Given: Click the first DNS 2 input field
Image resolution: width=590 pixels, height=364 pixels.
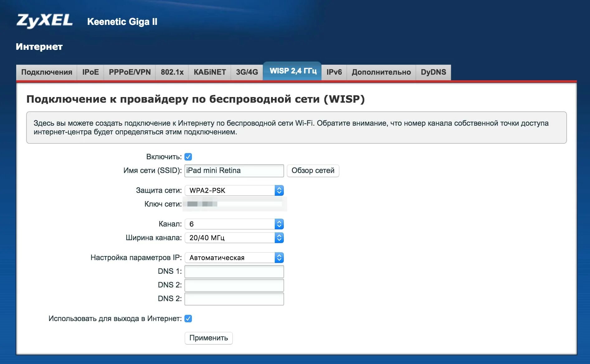Looking at the screenshot, I should tap(234, 285).
